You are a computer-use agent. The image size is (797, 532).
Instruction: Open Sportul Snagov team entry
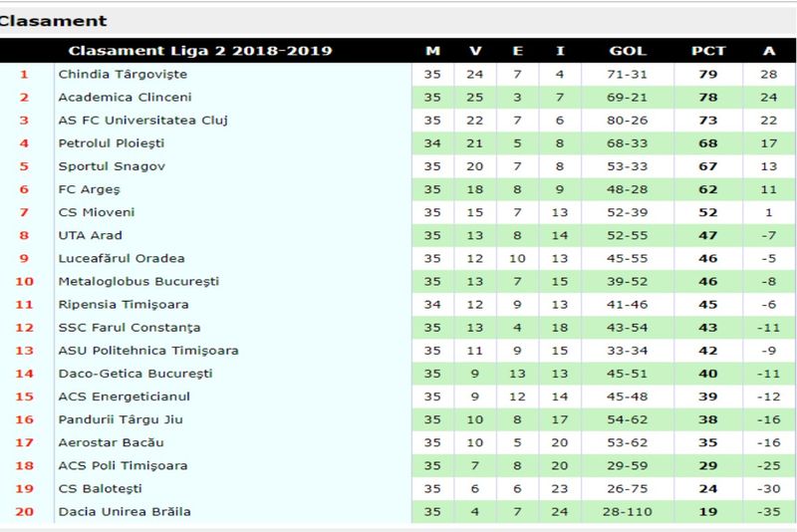point(112,166)
